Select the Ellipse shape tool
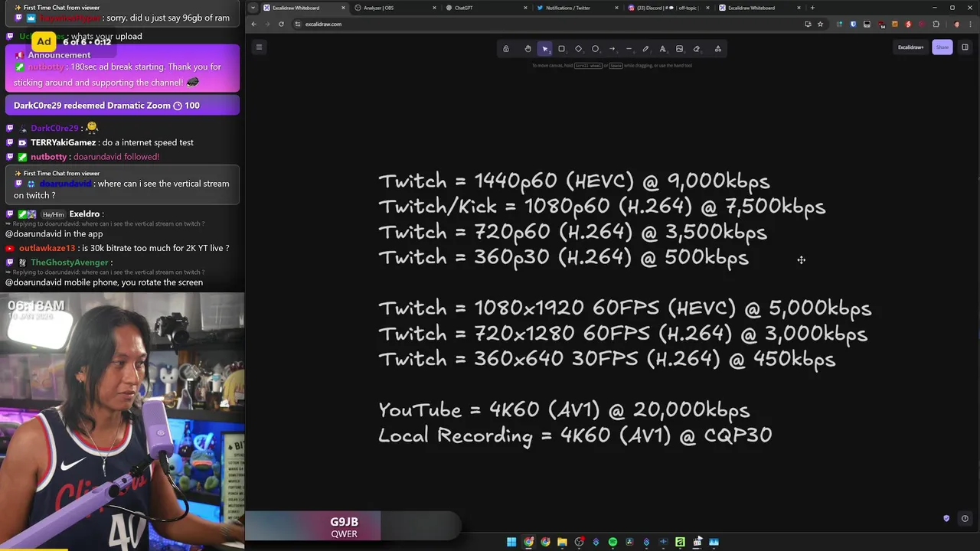 595,48
